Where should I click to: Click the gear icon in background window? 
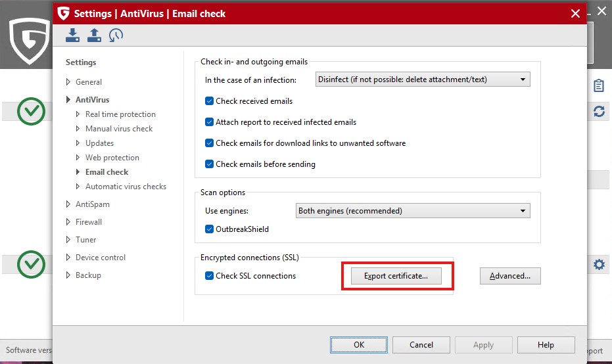coord(599,265)
